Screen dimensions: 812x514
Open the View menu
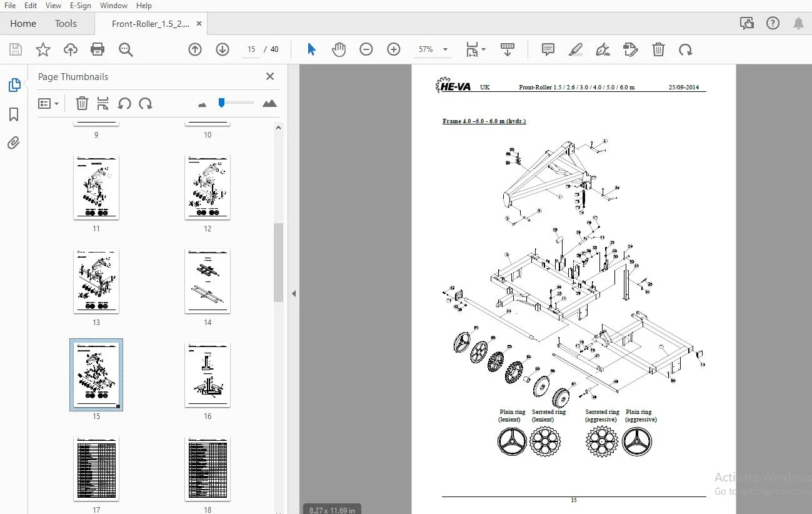pos(54,6)
